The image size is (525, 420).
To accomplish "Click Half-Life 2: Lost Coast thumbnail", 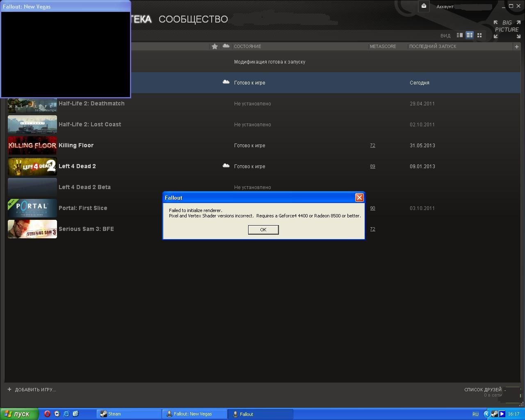I will point(32,124).
